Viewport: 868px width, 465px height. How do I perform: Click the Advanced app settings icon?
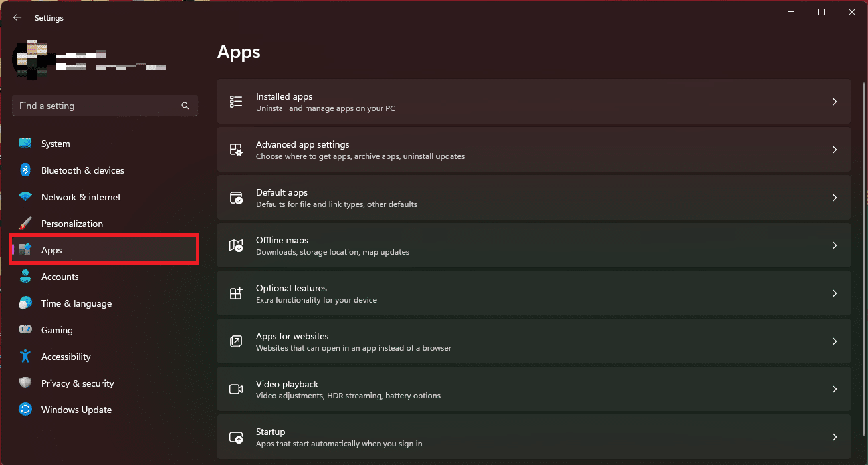click(x=236, y=150)
